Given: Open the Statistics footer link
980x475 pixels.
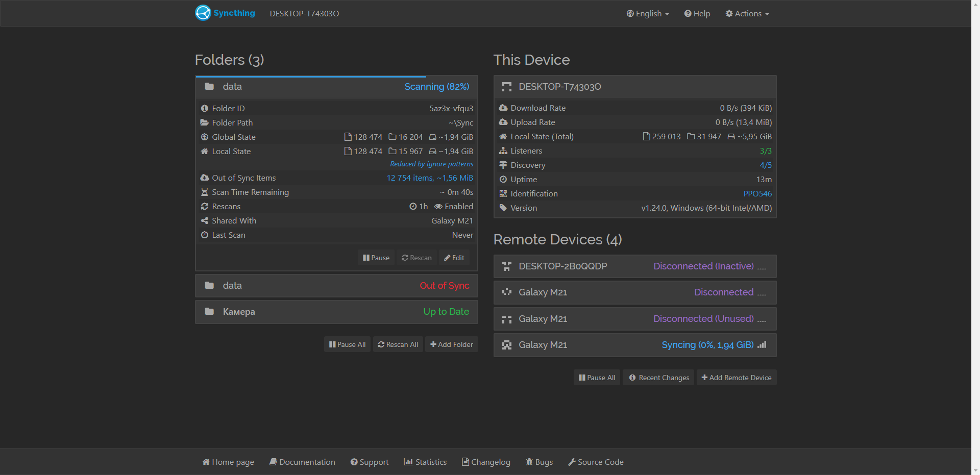Looking at the screenshot, I should coord(425,462).
